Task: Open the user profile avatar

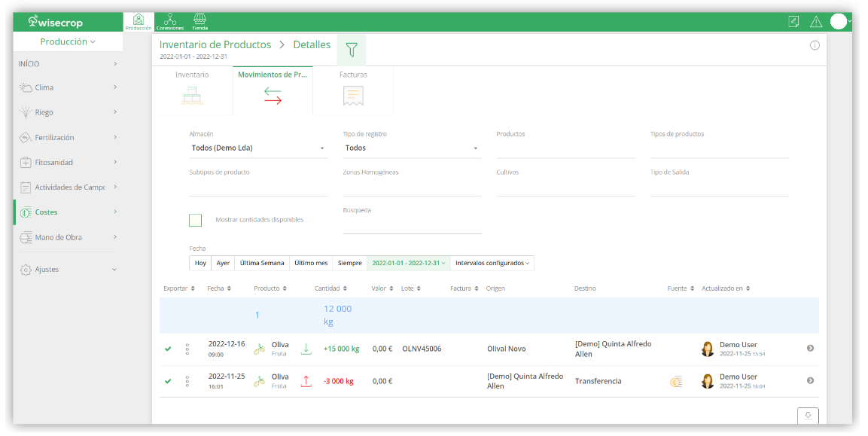Action: (x=839, y=22)
